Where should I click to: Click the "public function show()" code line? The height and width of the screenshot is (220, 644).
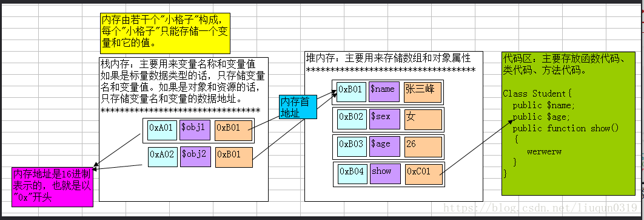click(x=566, y=129)
